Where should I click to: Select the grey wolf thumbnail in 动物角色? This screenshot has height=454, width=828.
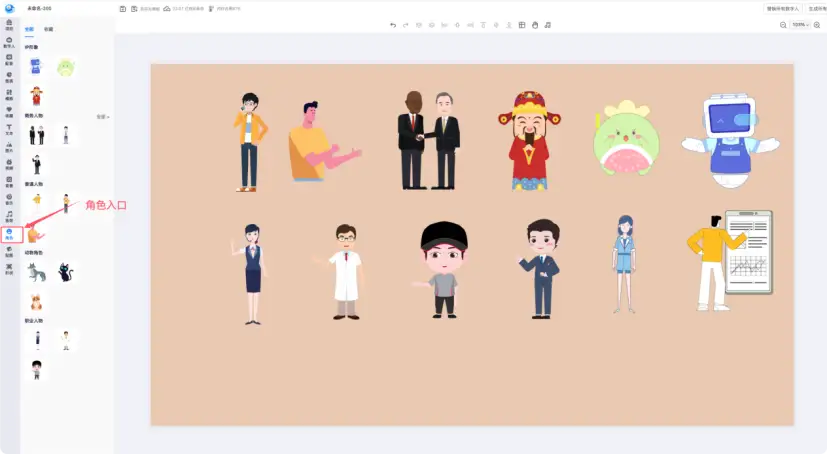(x=37, y=272)
